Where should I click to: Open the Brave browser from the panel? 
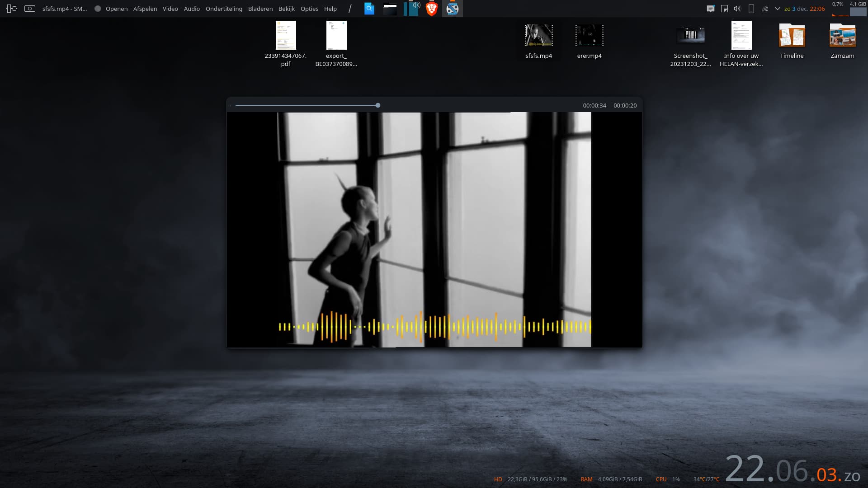click(x=432, y=9)
